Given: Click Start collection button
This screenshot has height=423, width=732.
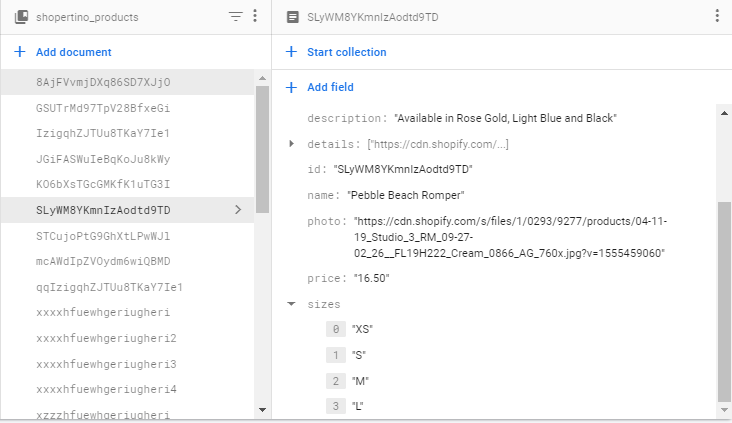Looking at the screenshot, I should tap(346, 52).
